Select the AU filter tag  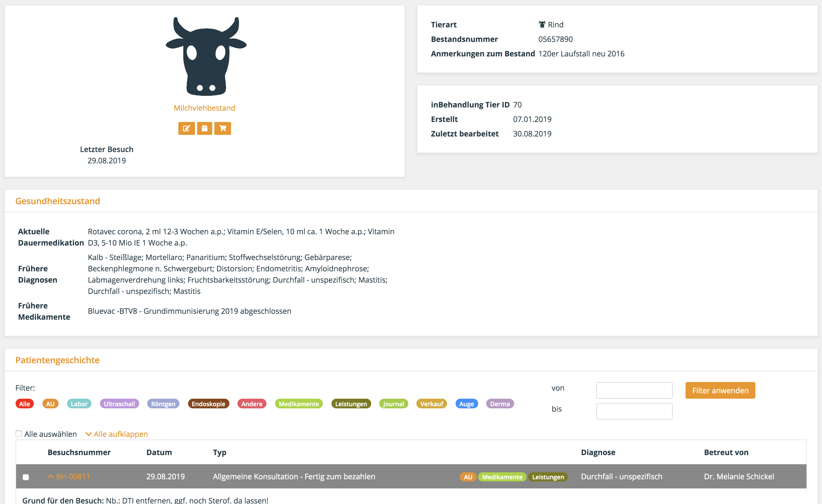(51, 404)
